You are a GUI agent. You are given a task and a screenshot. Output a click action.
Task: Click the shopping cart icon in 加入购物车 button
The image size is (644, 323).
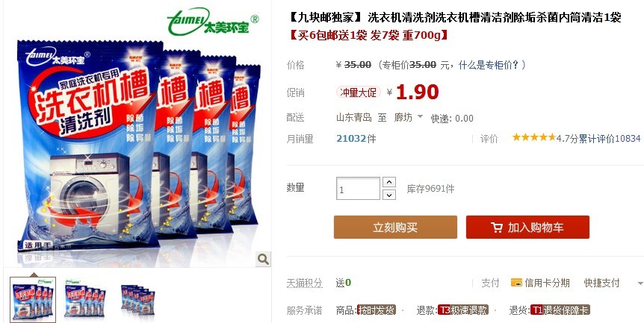pos(497,228)
